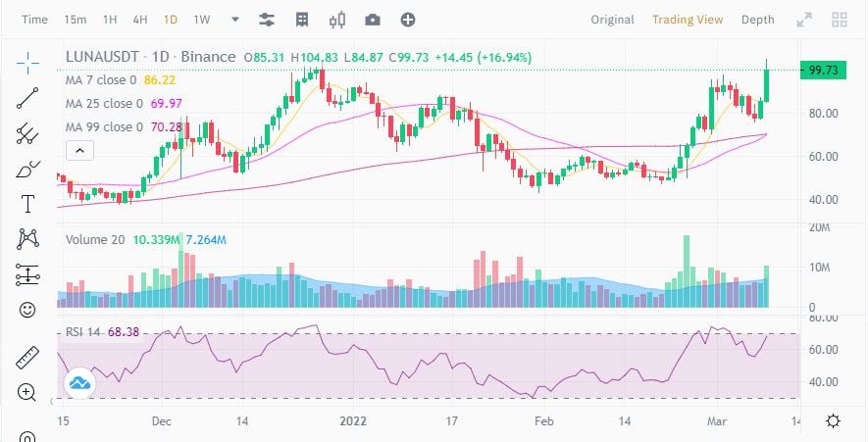Select the 15m interval
The width and height of the screenshot is (868, 442).
click(x=76, y=20)
